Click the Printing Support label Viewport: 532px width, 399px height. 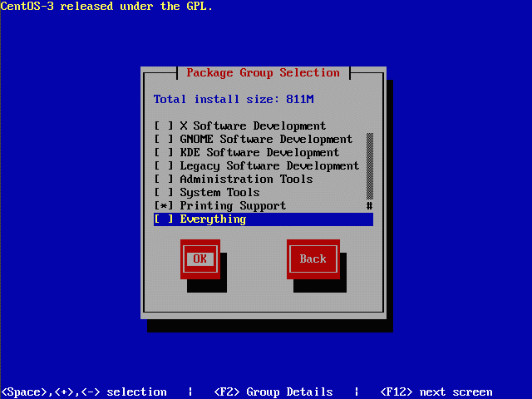(233, 206)
